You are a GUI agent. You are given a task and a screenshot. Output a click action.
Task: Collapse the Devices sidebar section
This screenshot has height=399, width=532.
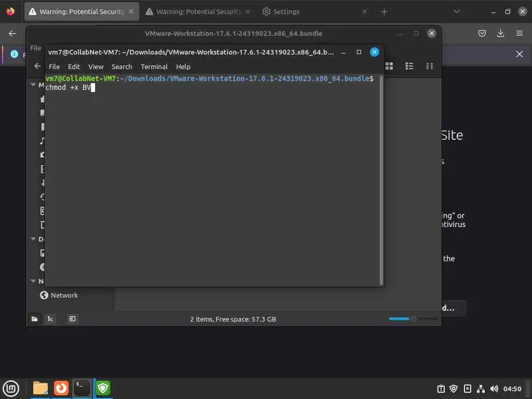33,239
